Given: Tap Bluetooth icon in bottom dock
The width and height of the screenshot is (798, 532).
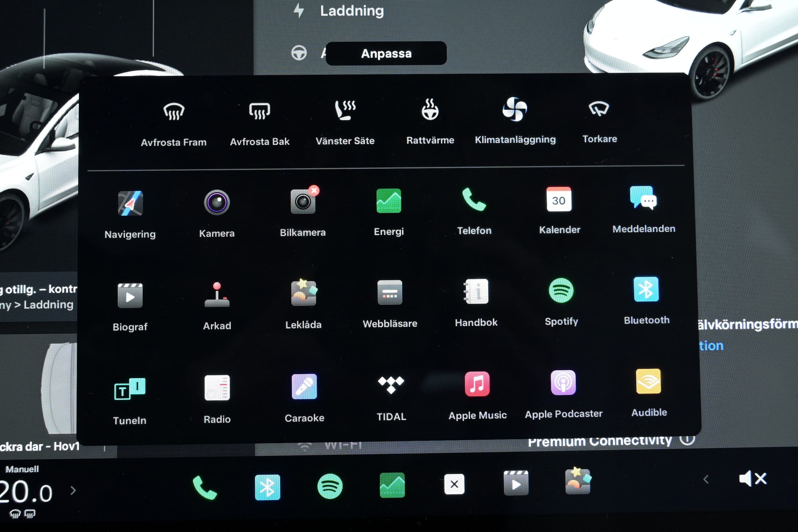Looking at the screenshot, I should tap(267, 487).
